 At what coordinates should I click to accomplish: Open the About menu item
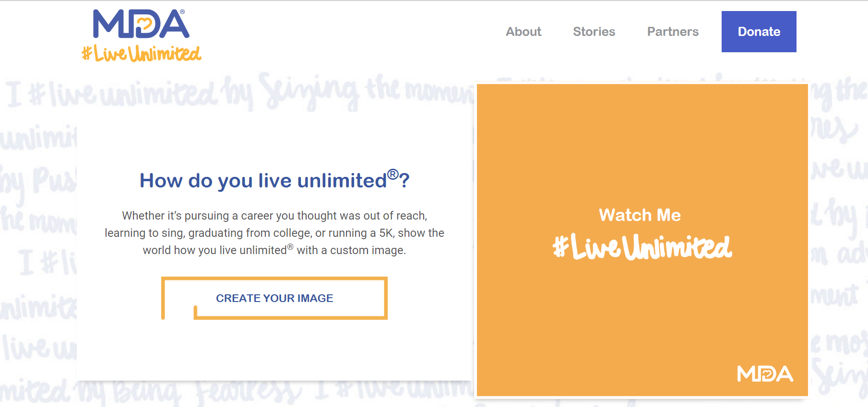[523, 32]
